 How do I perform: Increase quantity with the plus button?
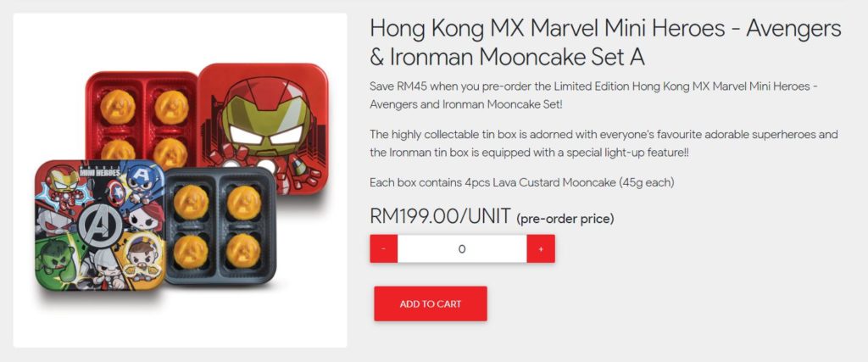point(541,249)
